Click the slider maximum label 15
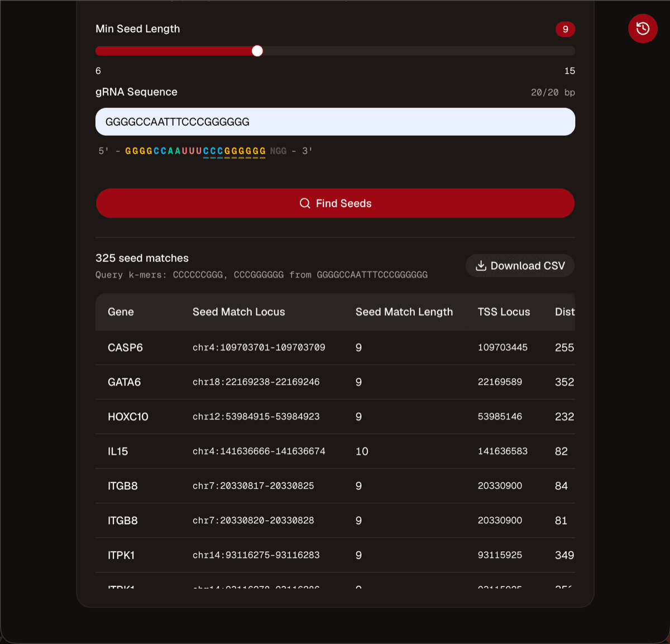The height and width of the screenshot is (644, 670). [x=569, y=71]
